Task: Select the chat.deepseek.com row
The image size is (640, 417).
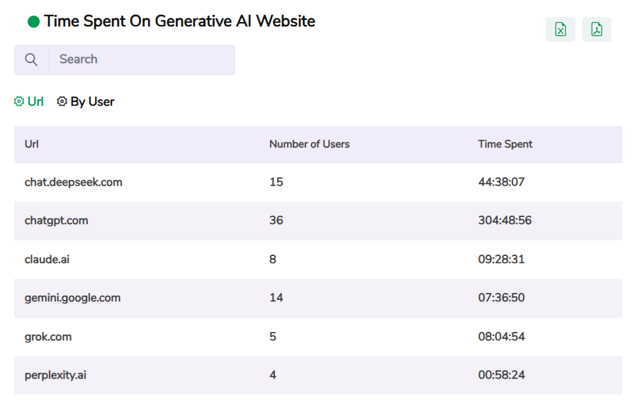Action: (73, 182)
